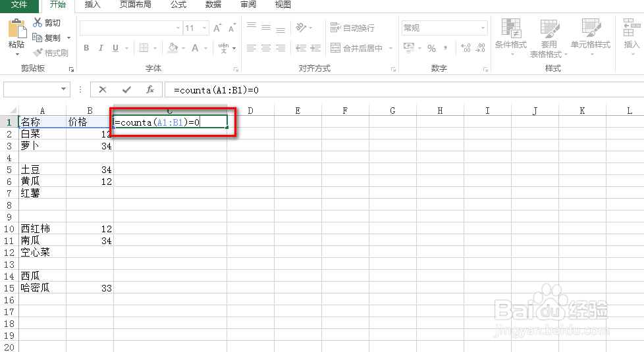The width and height of the screenshot is (644, 352).
Task: Click the phonetic guide wén icon
Action: (x=223, y=48)
